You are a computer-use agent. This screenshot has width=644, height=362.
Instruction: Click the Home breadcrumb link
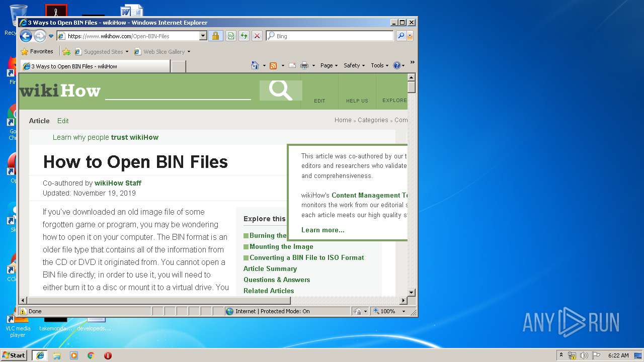click(x=343, y=120)
